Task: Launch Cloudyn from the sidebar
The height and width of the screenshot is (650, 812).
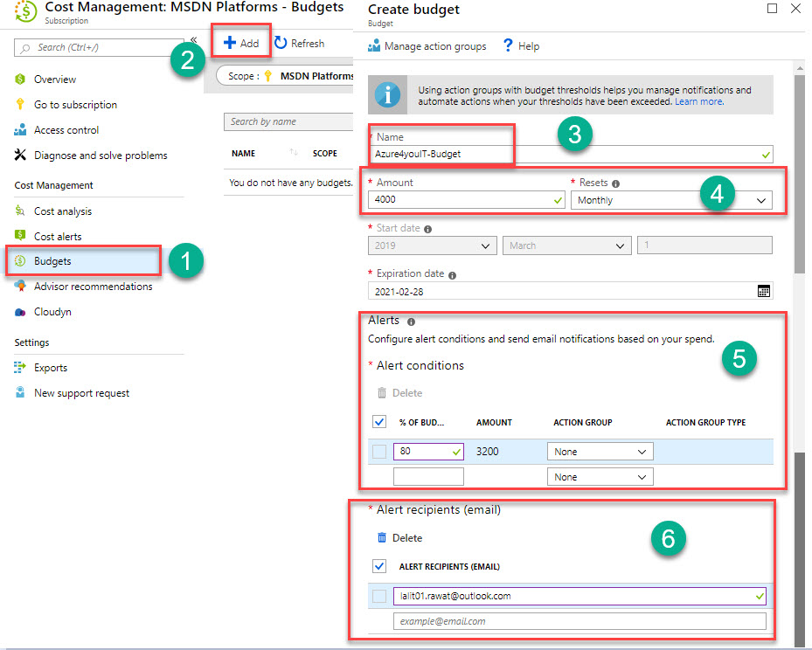Action: pyautogui.click(x=52, y=311)
